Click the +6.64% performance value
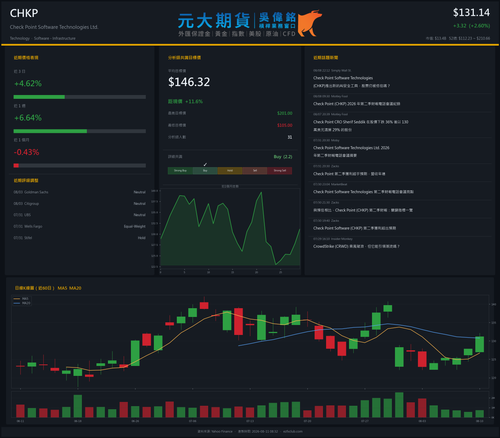 click(x=28, y=118)
